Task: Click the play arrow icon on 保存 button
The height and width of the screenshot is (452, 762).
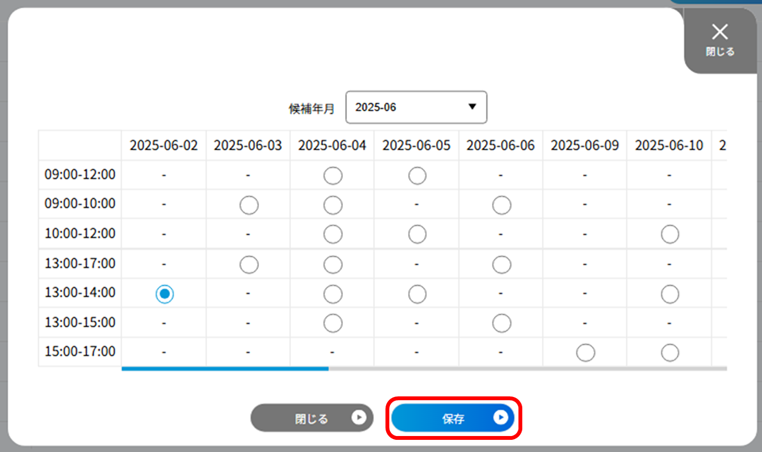Action: (x=500, y=417)
